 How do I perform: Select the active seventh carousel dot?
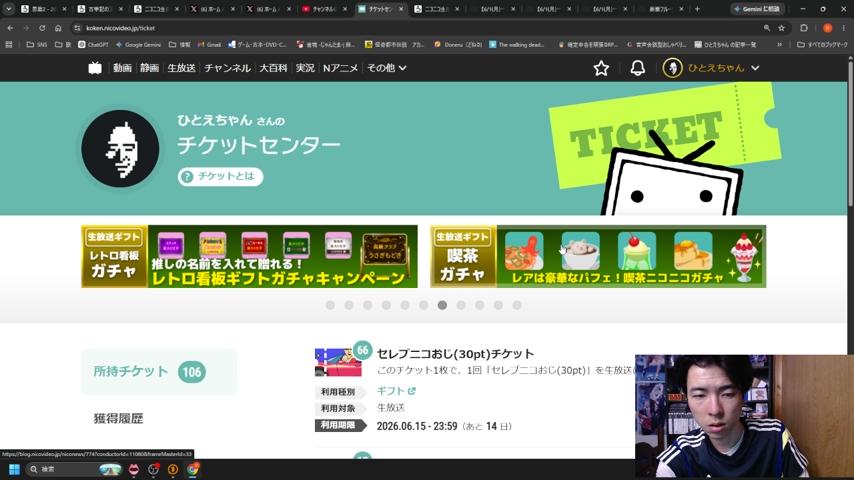click(x=442, y=305)
